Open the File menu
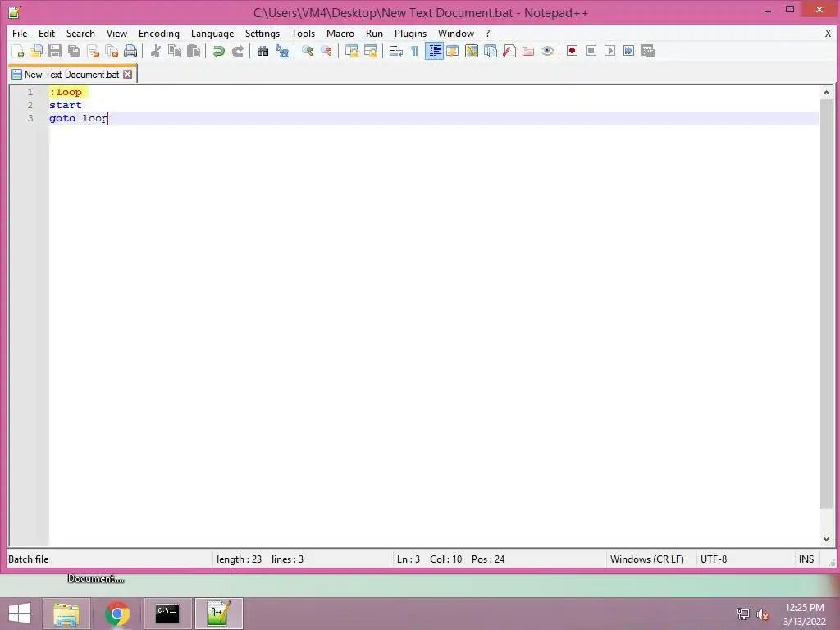Viewport: 840px width, 630px height. 20,33
